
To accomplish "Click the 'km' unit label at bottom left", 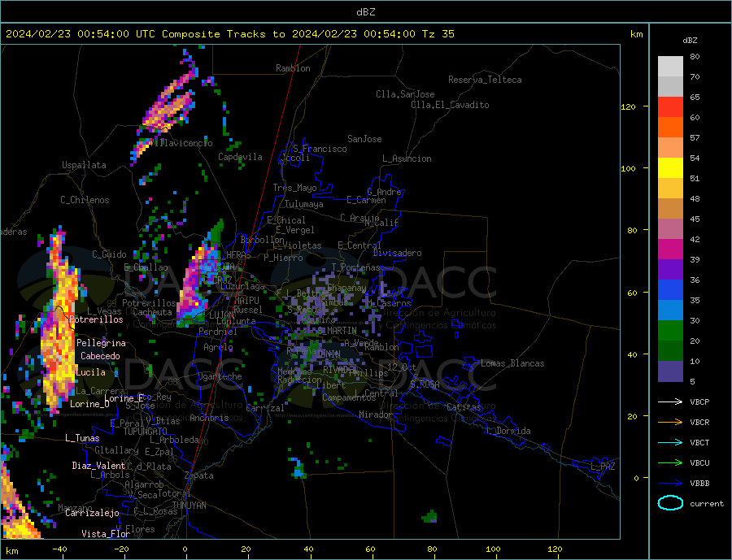I will (x=12, y=552).
